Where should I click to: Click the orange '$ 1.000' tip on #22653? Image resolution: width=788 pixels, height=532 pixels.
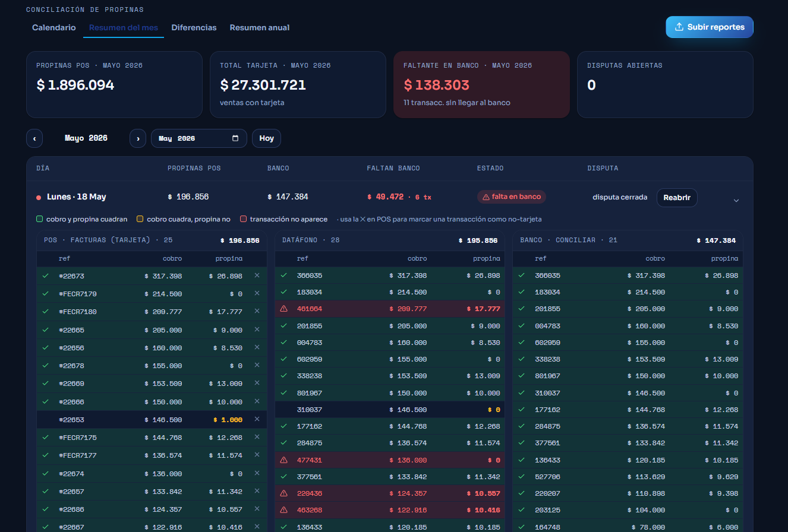pyautogui.click(x=228, y=419)
